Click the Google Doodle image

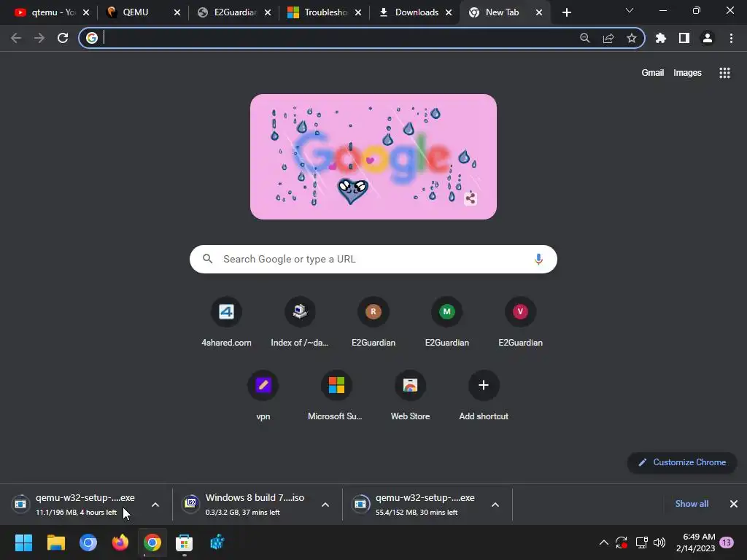pyautogui.click(x=373, y=157)
